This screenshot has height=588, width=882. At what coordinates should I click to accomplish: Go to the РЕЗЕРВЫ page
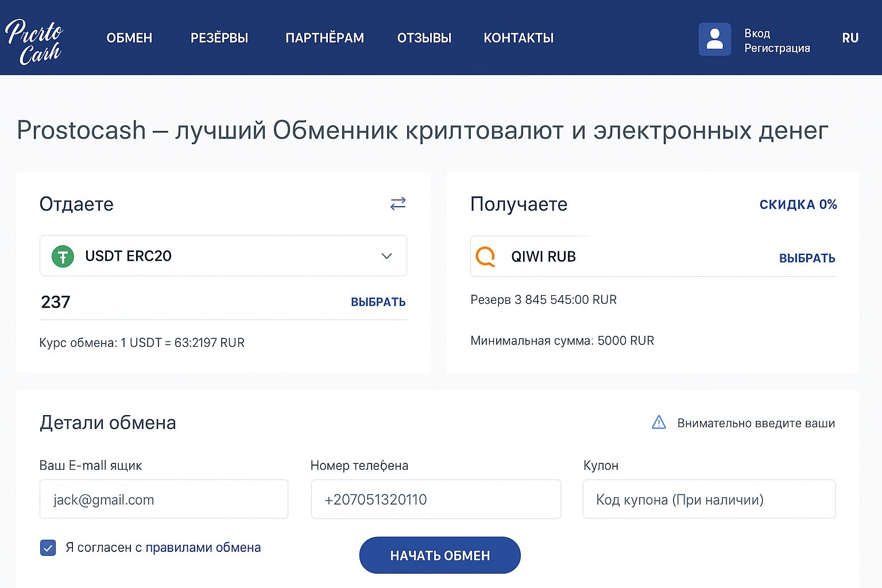[x=219, y=38]
